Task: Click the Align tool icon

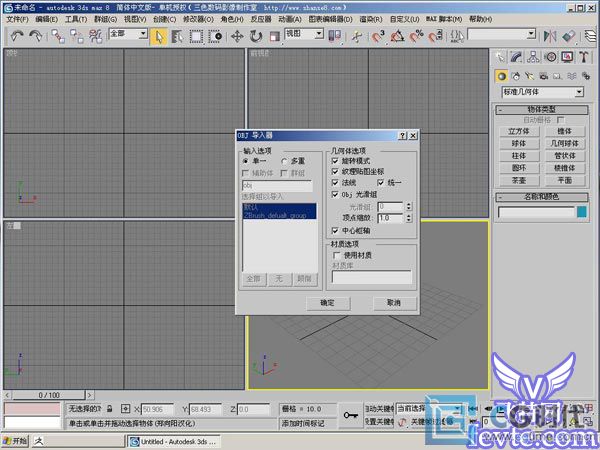Action: click(x=569, y=36)
